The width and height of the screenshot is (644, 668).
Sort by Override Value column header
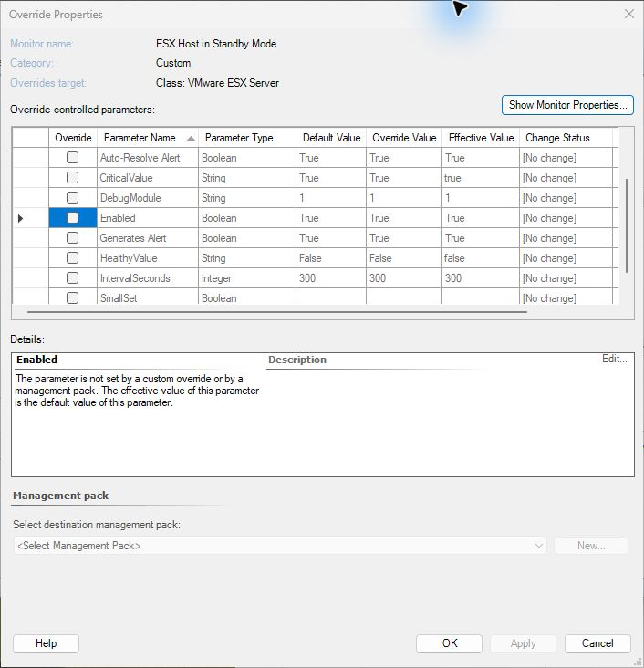coord(404,138)
